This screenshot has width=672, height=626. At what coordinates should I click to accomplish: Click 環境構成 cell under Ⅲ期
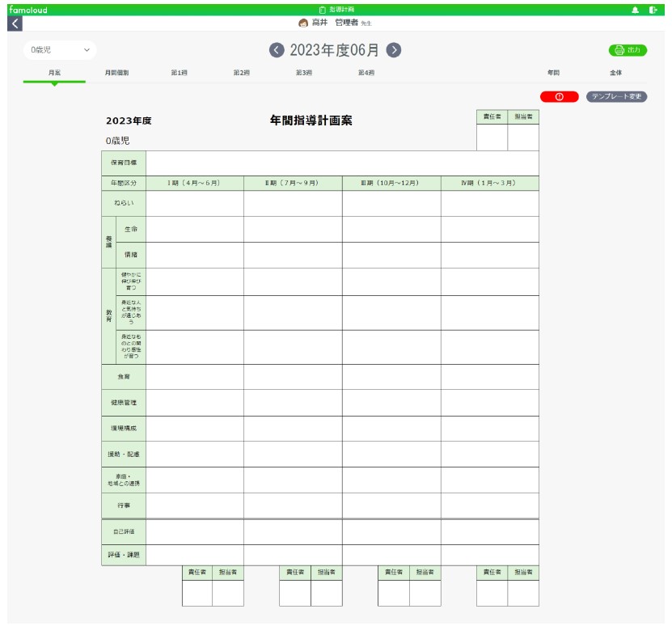pos(391,429)
